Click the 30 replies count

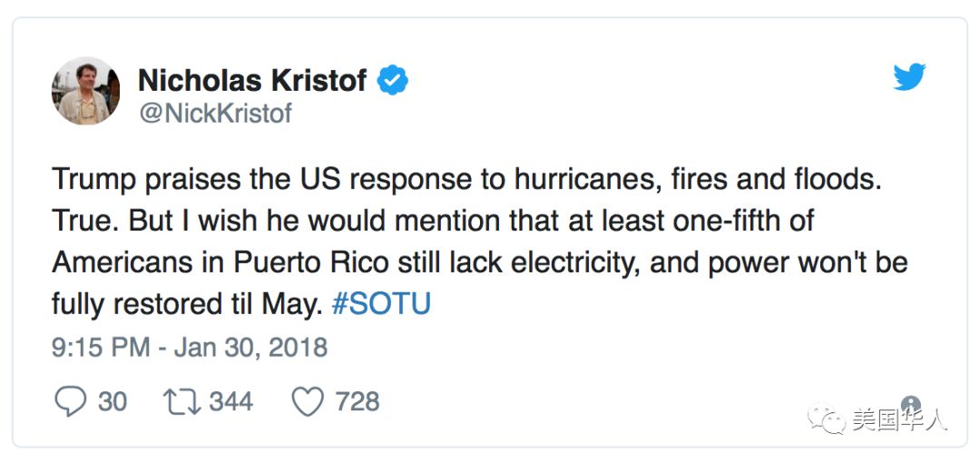(x=113, y=401)
